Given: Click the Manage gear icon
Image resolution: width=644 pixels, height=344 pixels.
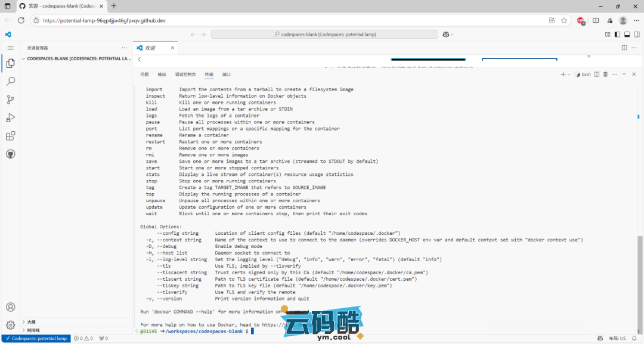Looking at the screenshot, I should [x=10, y=325].
